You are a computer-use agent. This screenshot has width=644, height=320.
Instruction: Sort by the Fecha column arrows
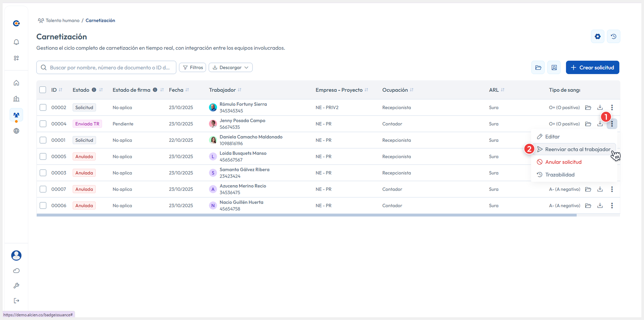click(187, 90)
